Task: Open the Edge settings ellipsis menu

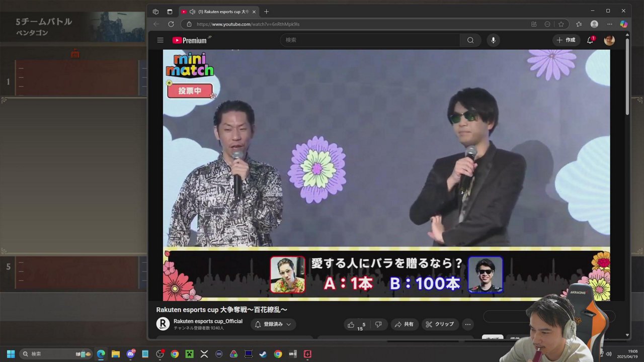Action: point(609,24)
